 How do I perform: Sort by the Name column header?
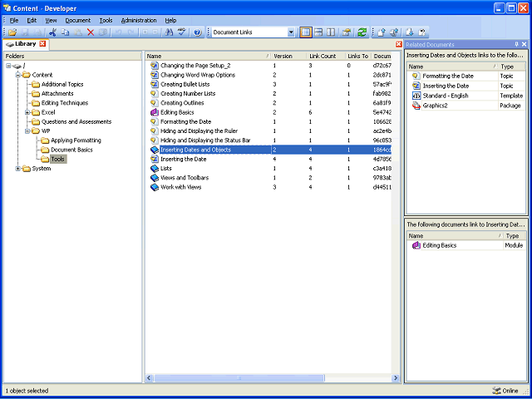(x=209, y=56)
